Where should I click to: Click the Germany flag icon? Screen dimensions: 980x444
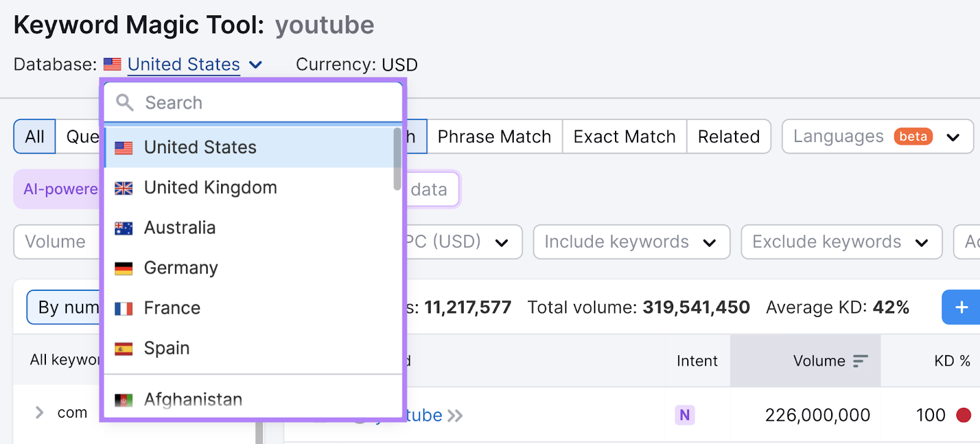124,268
